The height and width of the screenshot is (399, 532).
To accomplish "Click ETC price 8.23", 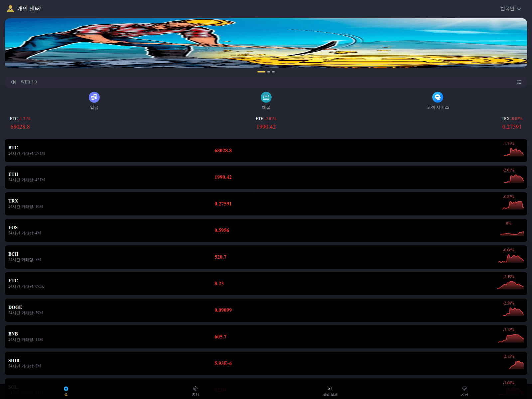I will [x=219, y=284].
